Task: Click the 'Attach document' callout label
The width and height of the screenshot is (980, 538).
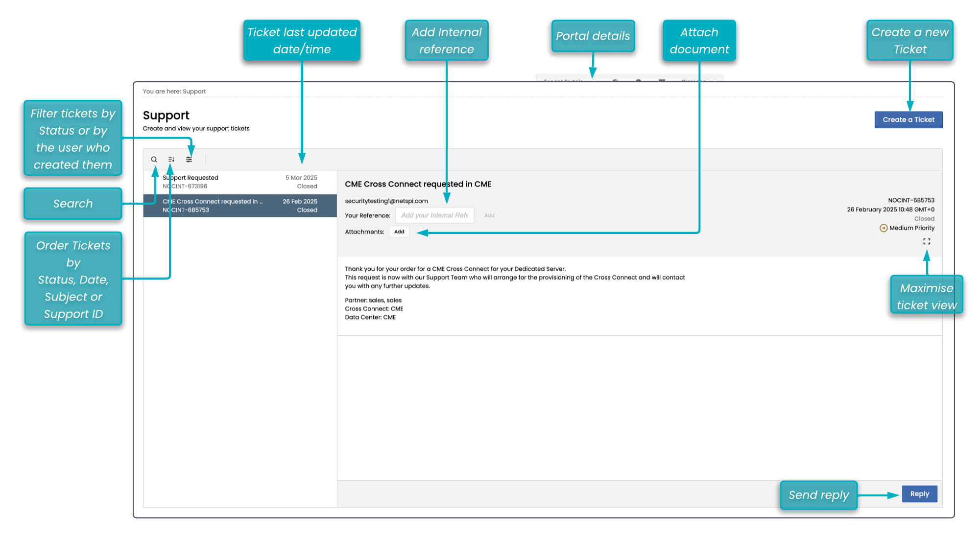Action: 699,41
